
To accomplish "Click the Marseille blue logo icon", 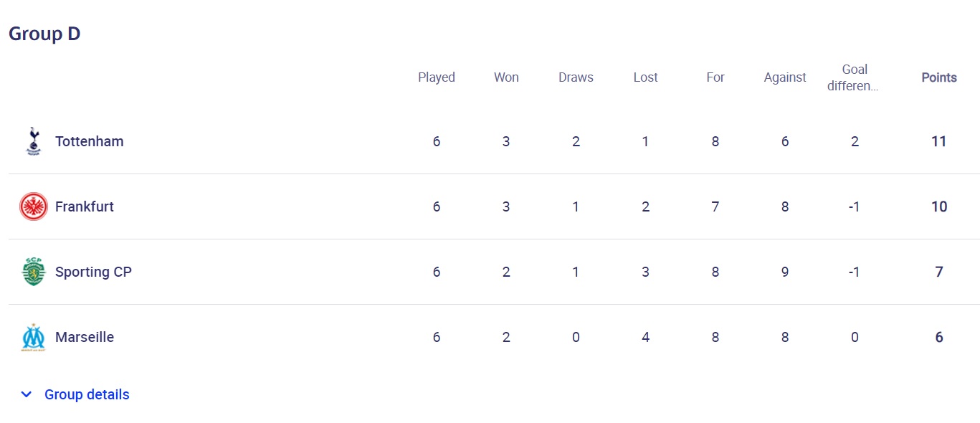I will click(x=33, y=337).
